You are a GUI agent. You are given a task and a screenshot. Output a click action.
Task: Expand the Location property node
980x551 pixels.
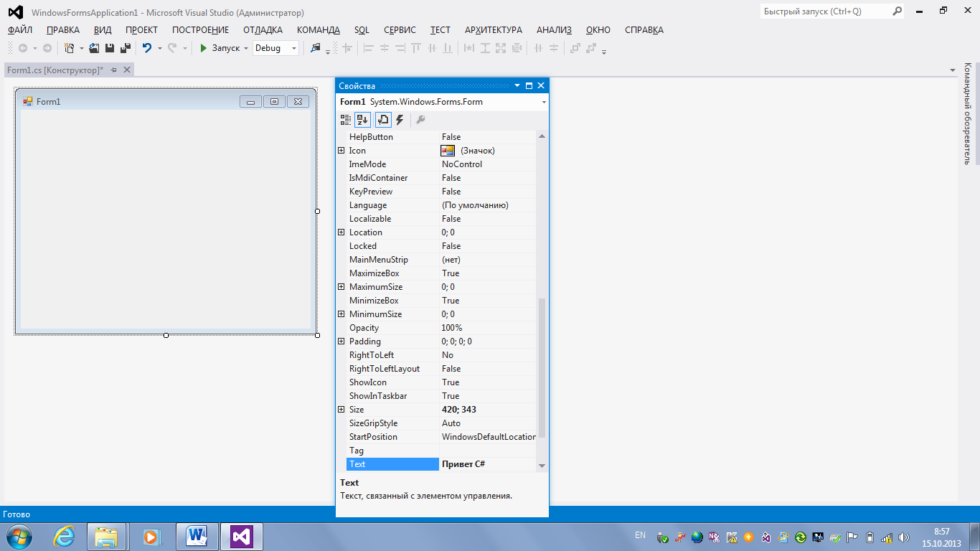point(341,232)
